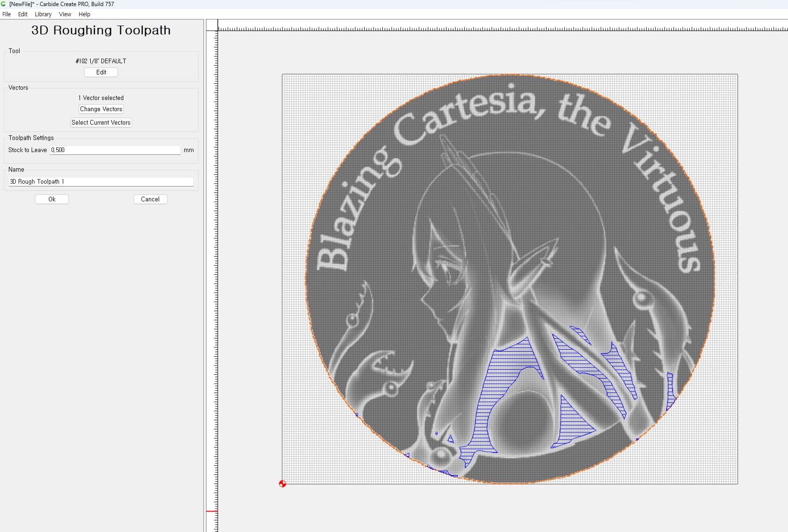Viewport: 788px width, 532px height.
Task: Open the File menu
Action: pos(6,14)
